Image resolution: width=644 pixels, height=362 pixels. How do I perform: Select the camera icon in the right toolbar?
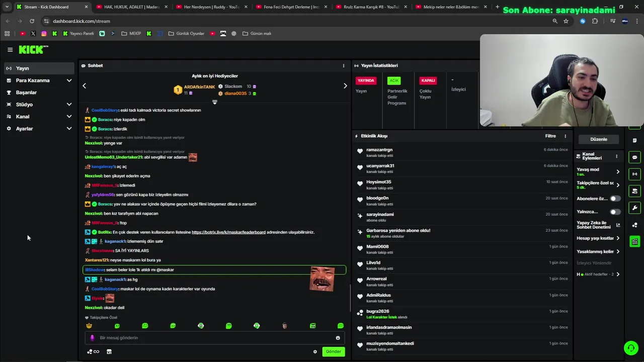tap(634, 191)
